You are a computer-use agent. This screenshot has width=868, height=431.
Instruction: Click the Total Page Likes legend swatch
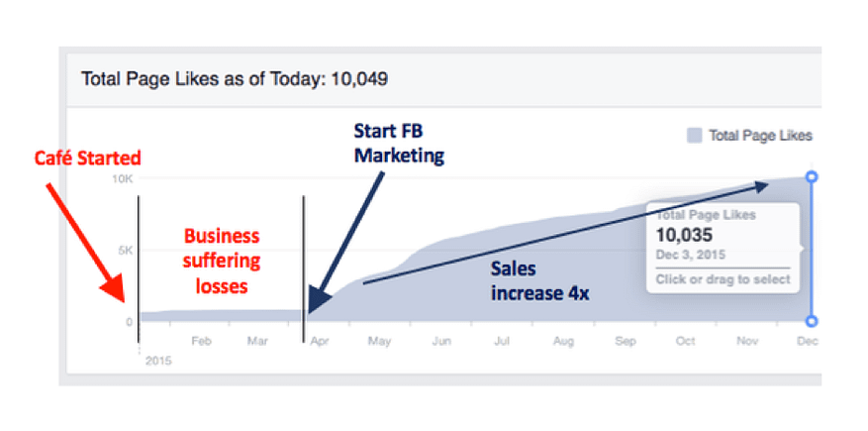[x=694, y=135]
